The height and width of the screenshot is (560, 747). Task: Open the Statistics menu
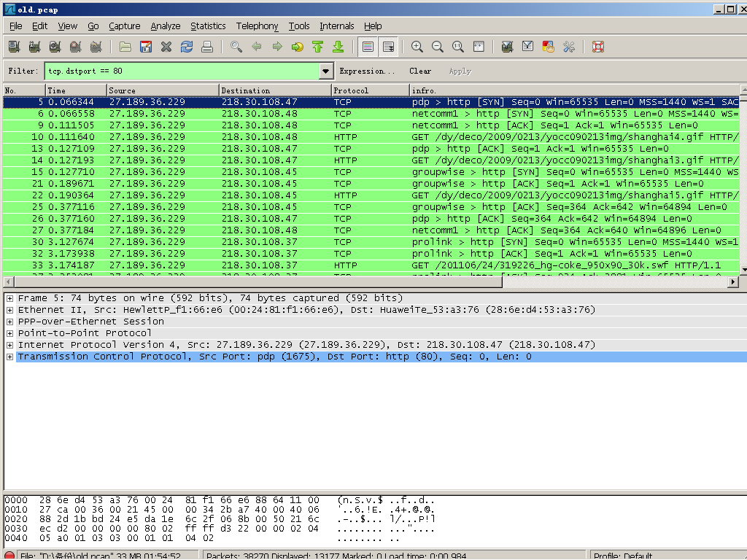click(208, 26)
